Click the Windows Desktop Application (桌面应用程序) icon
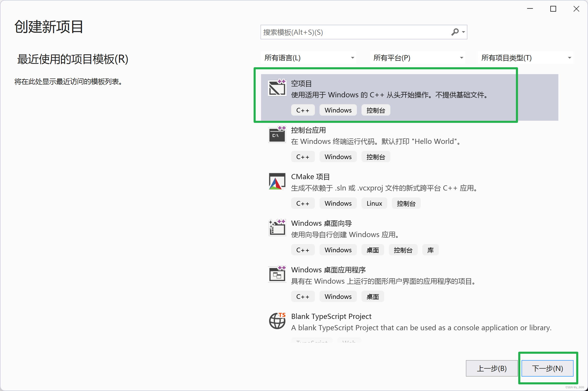This screenshot has height=391, width=588. click(x=277, y=274)
